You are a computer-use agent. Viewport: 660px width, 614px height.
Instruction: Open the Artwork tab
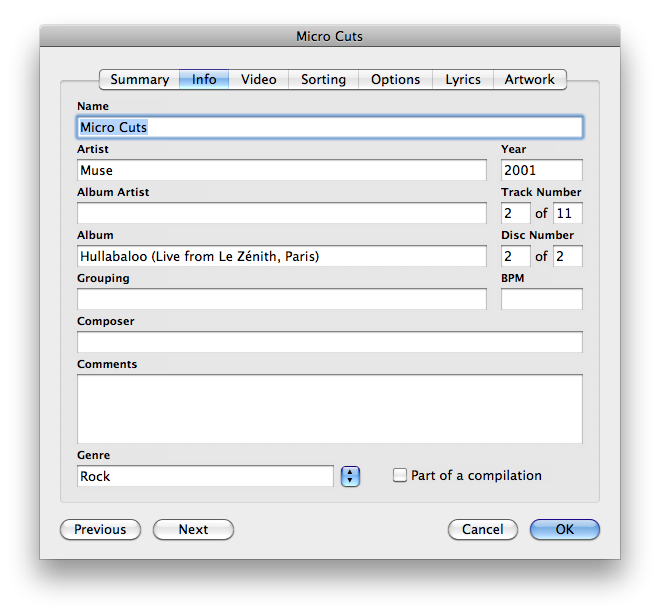pos(530,80)
